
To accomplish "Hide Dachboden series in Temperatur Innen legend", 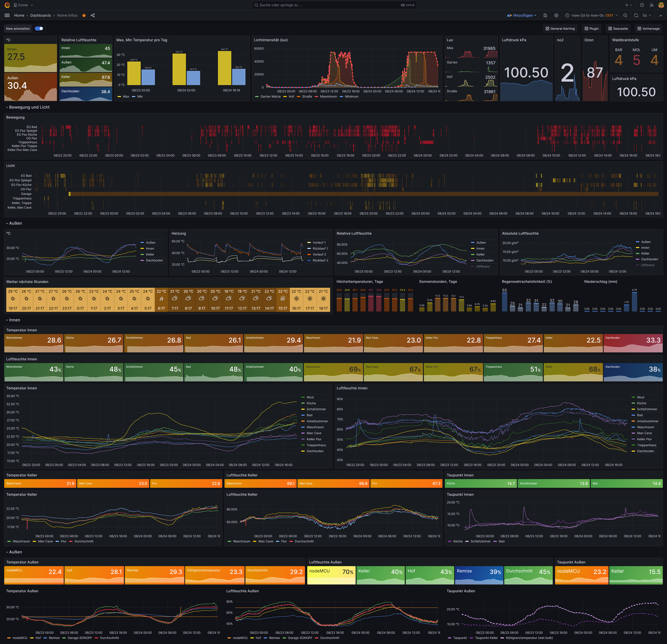I will click(x=315, y=451).
